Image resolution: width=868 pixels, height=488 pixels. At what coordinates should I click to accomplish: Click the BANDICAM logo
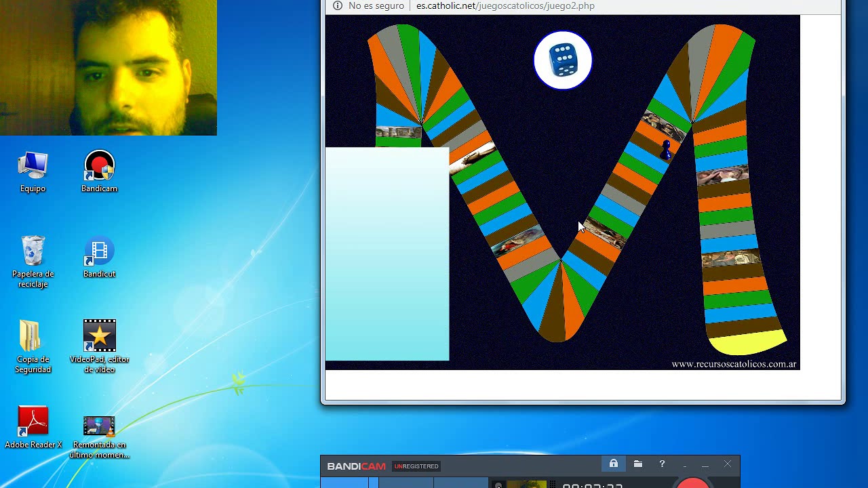click(356, 466)
